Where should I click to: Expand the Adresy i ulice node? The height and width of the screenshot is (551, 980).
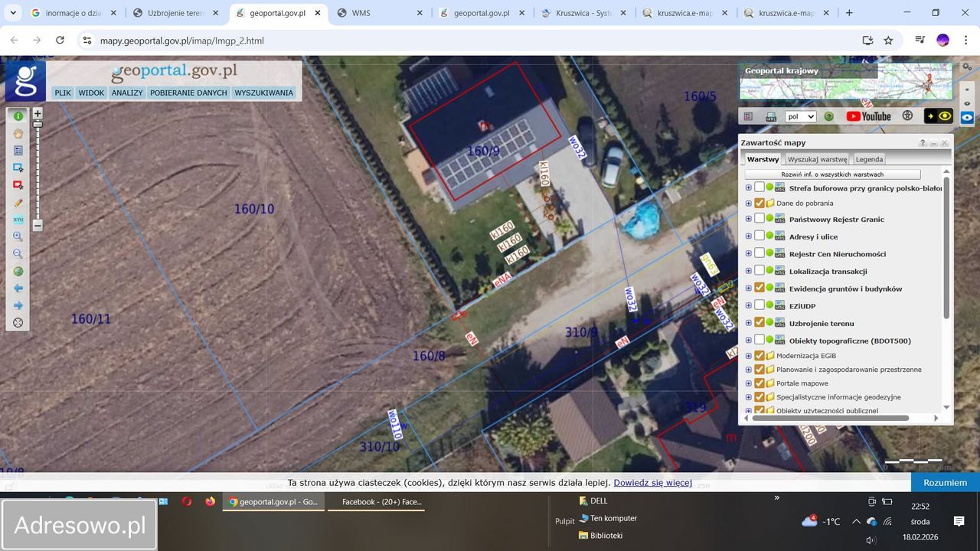(749, 236)
